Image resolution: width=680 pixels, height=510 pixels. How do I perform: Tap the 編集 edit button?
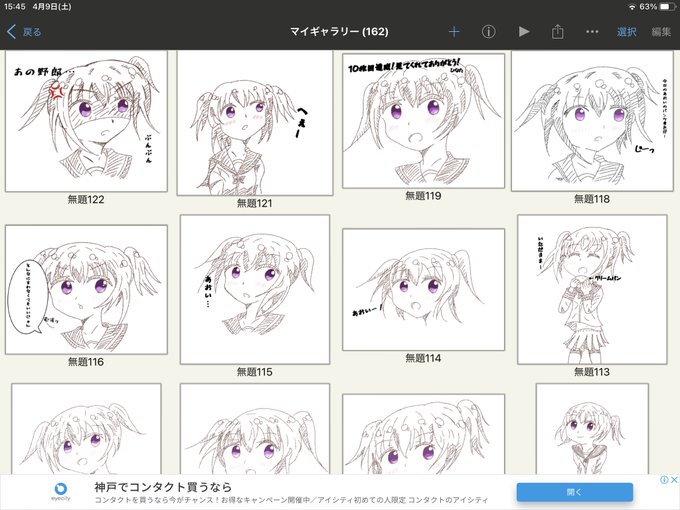pos(661,32)
